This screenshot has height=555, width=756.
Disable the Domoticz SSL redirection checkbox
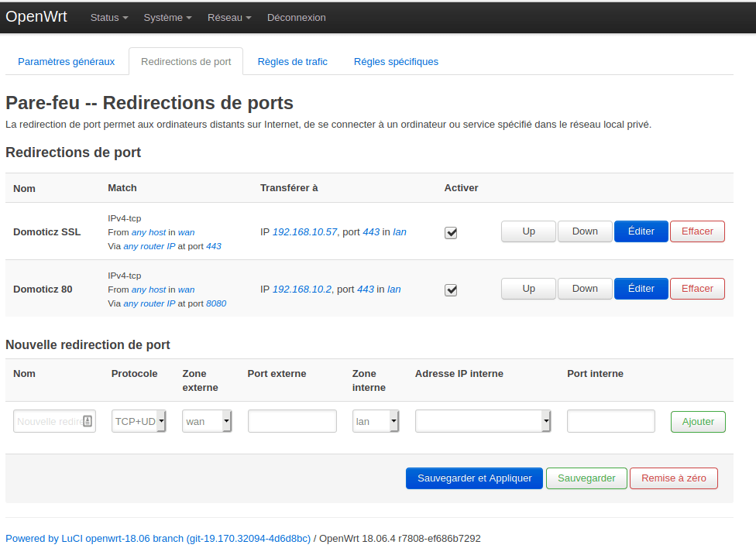451,233
